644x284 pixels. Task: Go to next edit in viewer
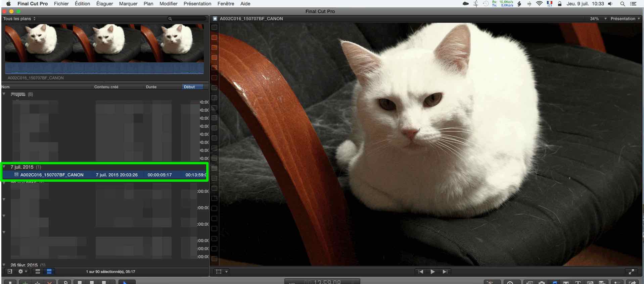445,272
